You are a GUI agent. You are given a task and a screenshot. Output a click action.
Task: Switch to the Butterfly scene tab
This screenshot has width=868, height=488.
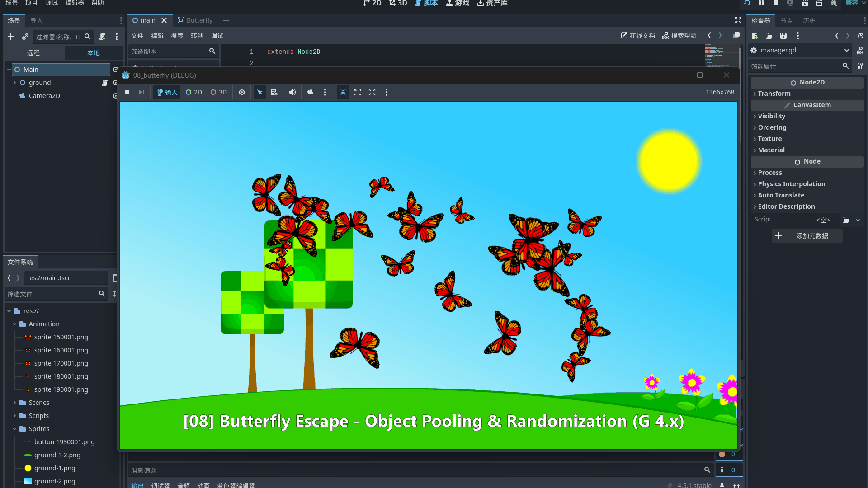[195, 20]
